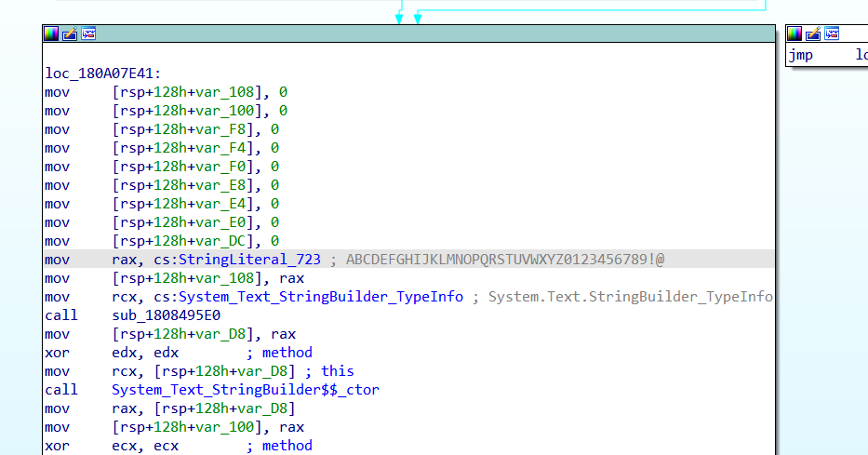Click the call mnemonic before System_Text_StringBuilder$$_ctor
The height and width of the screenshot is (455, 868).
(61, 390)
